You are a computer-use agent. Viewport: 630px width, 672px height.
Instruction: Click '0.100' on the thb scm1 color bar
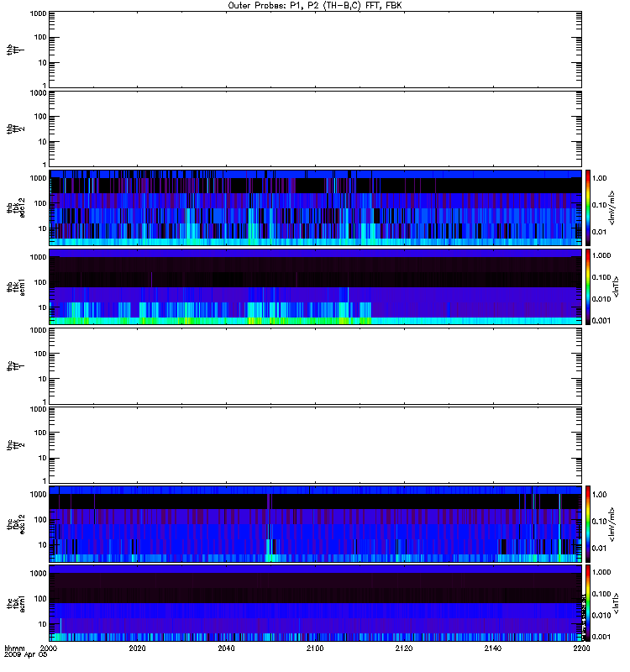coord(601,277)
